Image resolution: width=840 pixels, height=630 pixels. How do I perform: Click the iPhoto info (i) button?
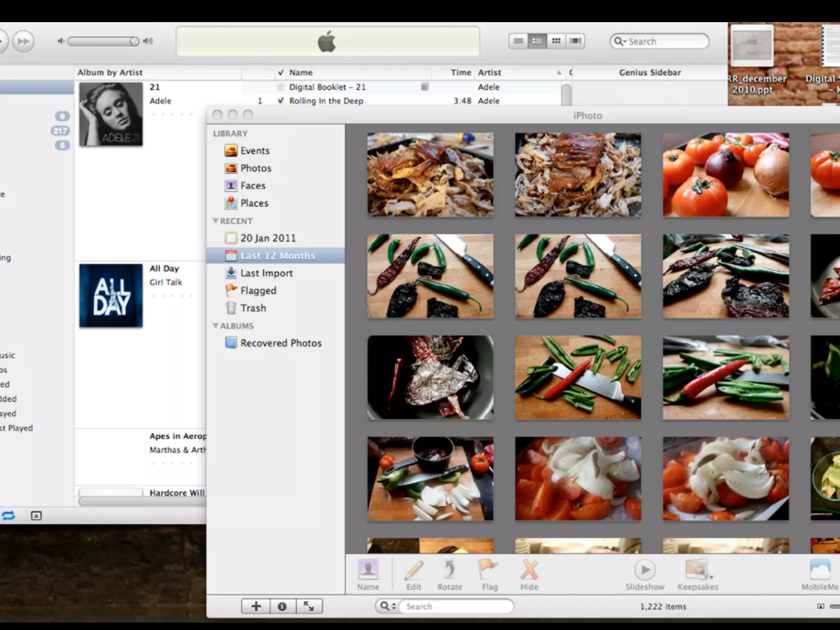[282, 606]
